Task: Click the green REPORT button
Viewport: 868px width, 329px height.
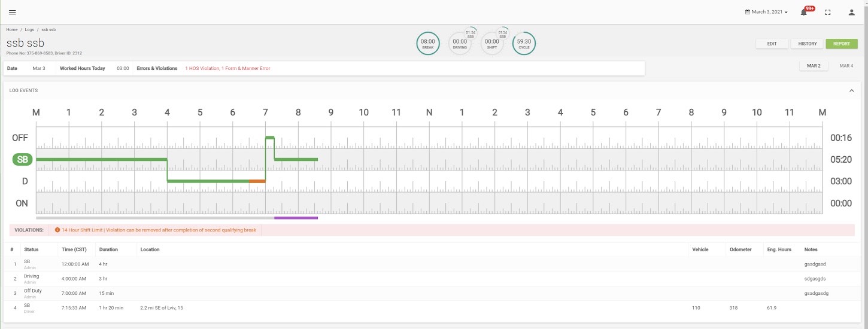Action: (842, 44)
